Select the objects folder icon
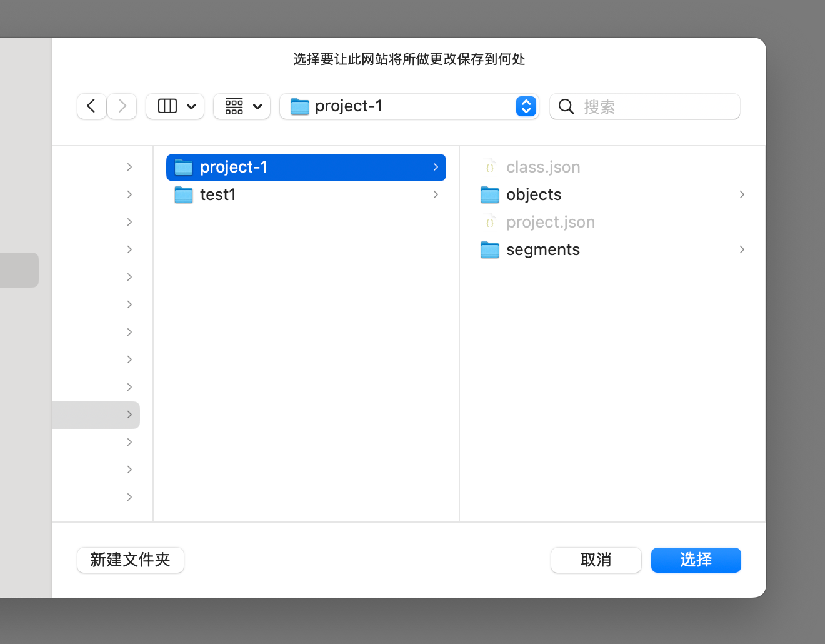Image resolution: width=825 pixels, height=644 pixels. (490, 194)
